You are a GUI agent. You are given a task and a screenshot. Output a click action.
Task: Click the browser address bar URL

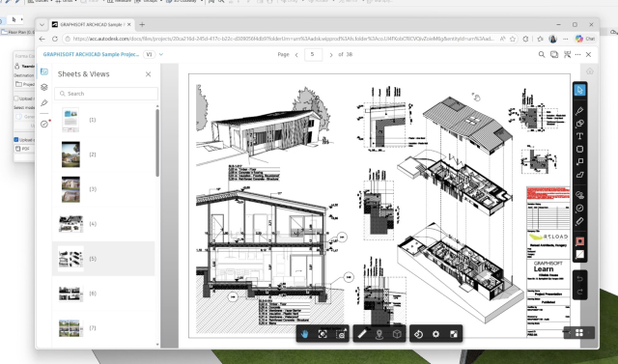coord(283,39)
